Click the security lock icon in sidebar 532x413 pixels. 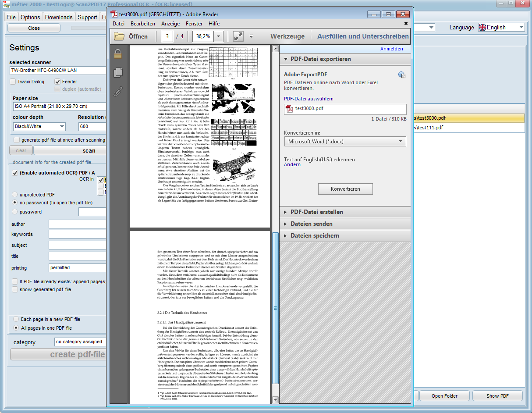117,54
